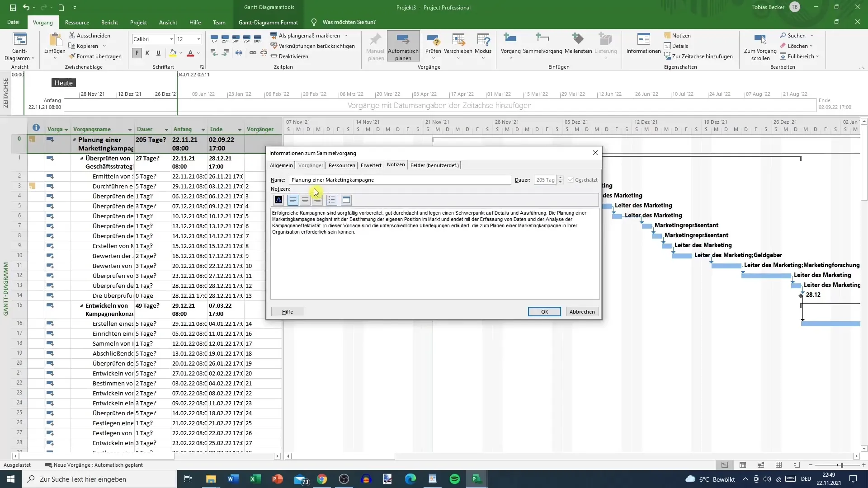The height and width of the screenshot is (488, 868).
Task: Toggle bold F formatting button
Action: click(137, 53)
